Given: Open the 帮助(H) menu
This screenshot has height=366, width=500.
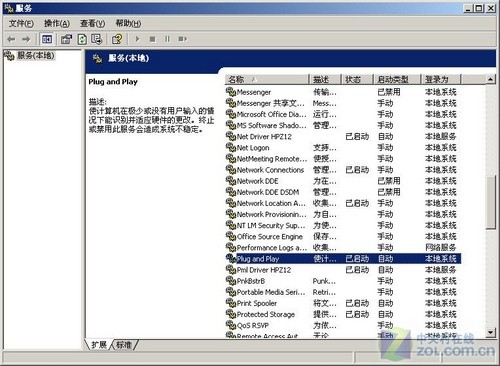Looking at the screenshot, I should point(128,23).
